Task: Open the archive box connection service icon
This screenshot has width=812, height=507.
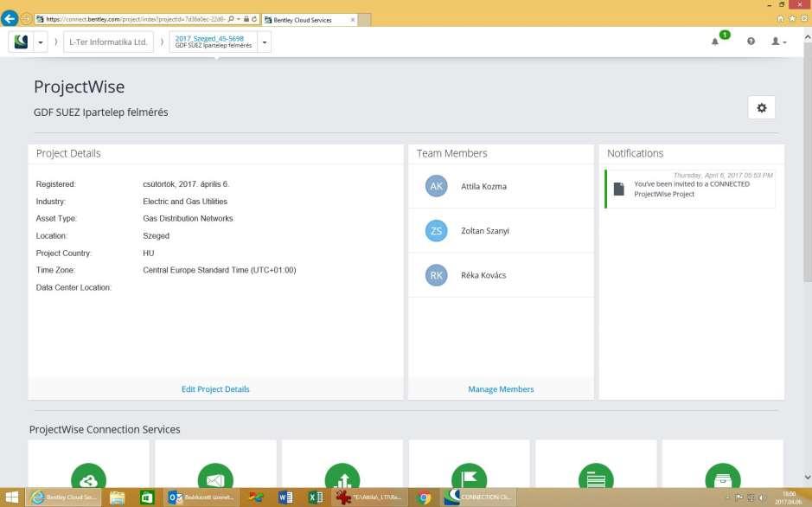Action: point(723,478)
